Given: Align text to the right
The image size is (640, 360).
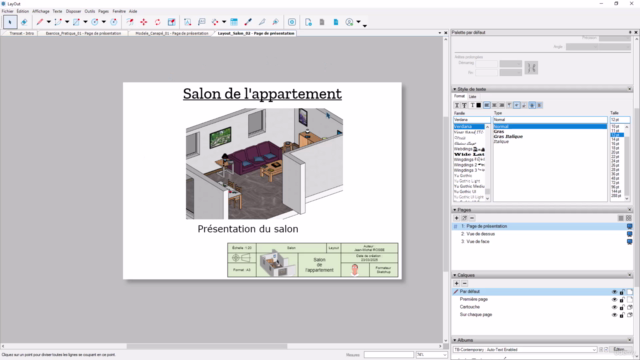Looking at the screenshot, I should (x=502, y=105).
